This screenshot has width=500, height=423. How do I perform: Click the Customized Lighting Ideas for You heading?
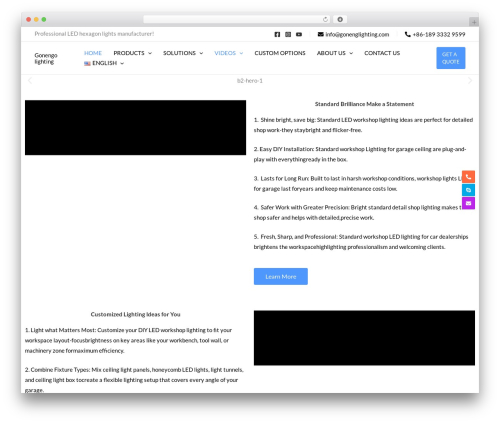pos(135,314)
